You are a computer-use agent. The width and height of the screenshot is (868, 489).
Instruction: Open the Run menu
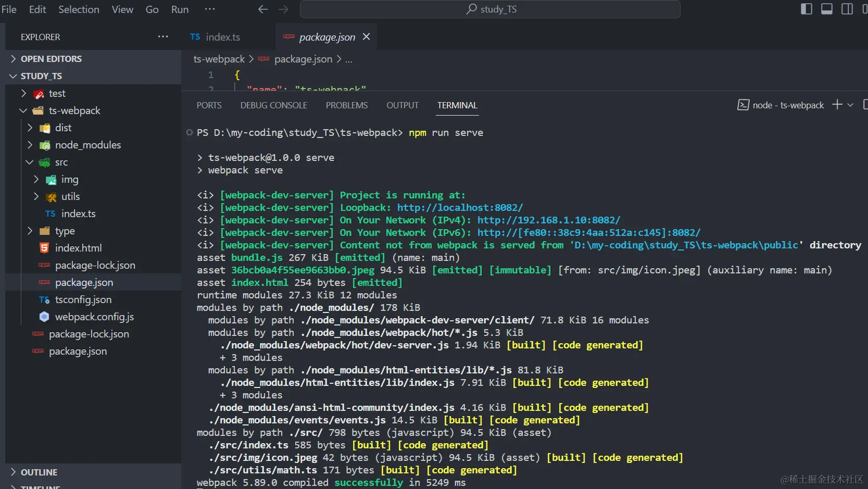(x=179, y=9)
